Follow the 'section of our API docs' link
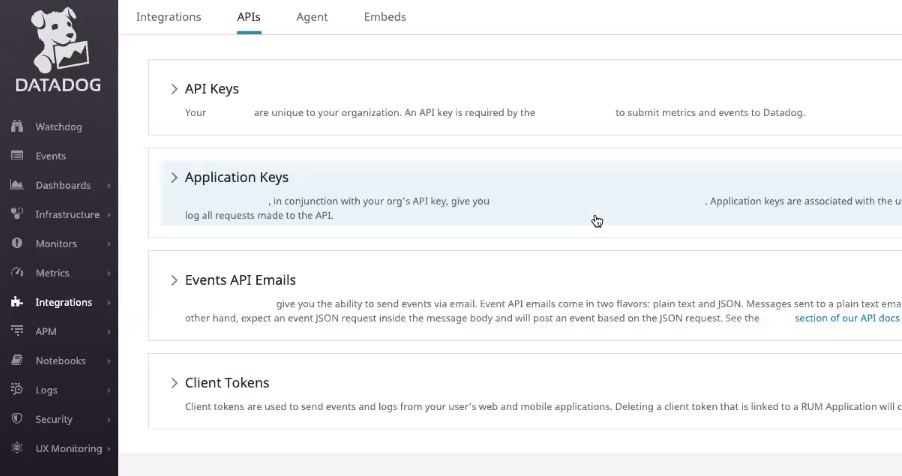 click(x=846, y=318)
